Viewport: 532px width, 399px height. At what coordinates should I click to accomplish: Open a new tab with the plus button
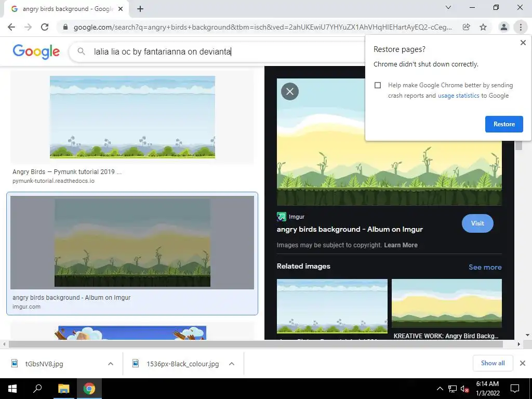140,9
